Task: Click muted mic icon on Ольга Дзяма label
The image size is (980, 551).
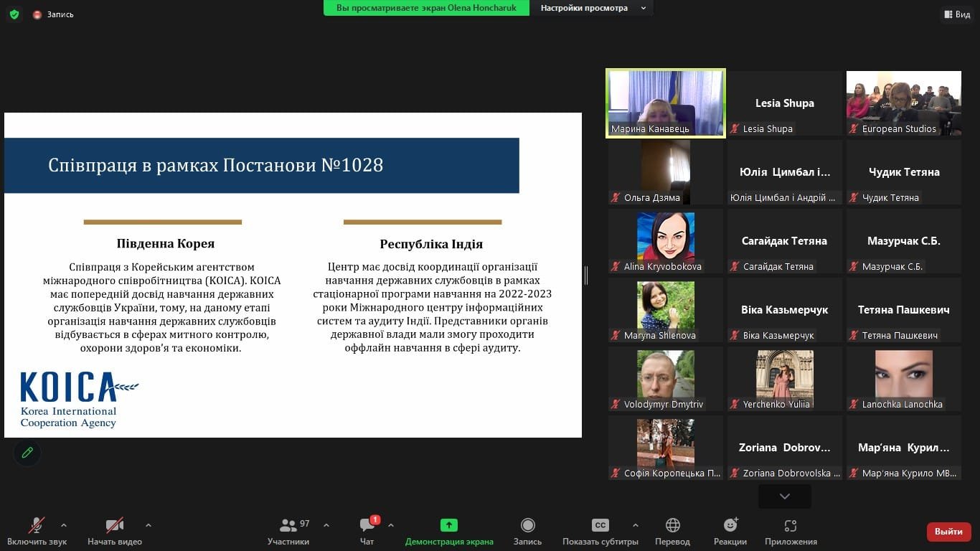Action: pos(616,198)
